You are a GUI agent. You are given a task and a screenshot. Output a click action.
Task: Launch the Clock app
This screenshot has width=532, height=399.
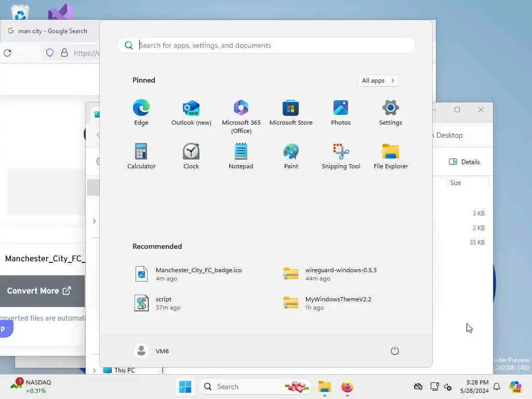coord(191,156)
